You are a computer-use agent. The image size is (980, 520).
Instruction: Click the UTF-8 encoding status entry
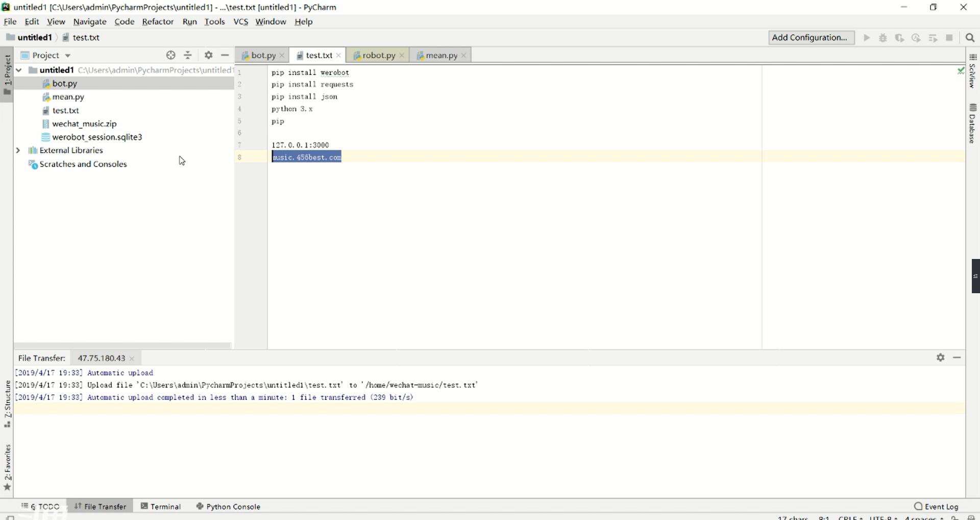[x=883, y=517]
